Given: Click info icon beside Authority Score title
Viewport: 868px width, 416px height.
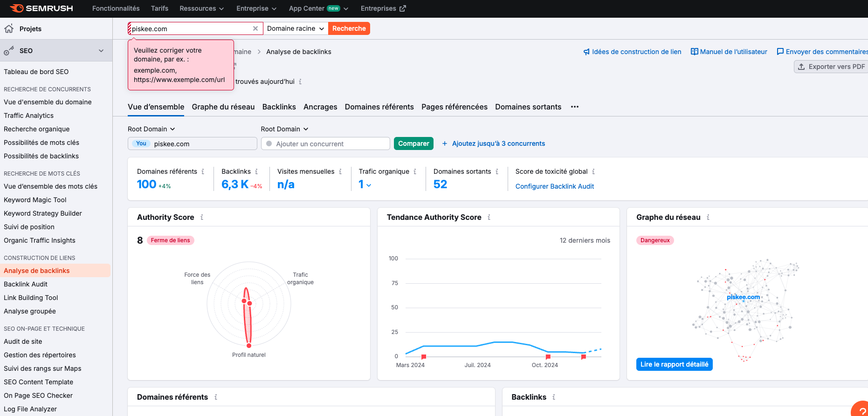Looking at the screenshot, I should click(202, 217).
